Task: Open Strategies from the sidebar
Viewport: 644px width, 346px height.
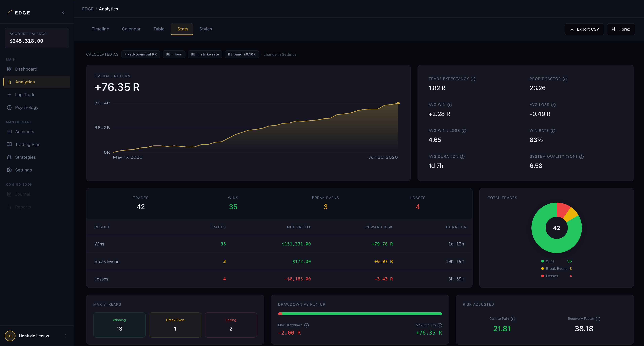Action: pyautogui.click(x=37, y=157)
